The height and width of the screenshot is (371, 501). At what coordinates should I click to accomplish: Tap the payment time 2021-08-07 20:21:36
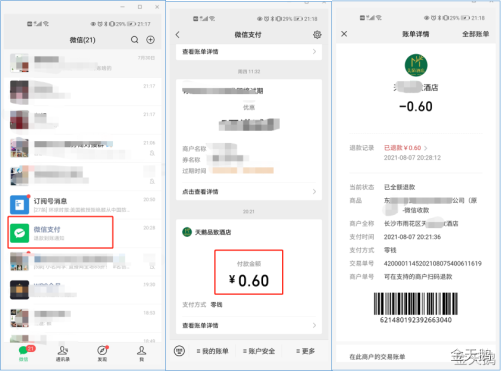tap(412, 237)
